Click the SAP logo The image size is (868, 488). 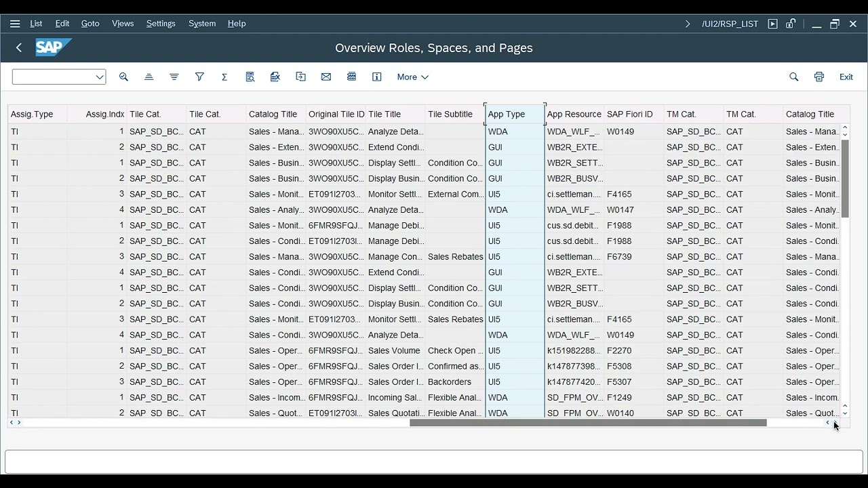pos(54,47)
